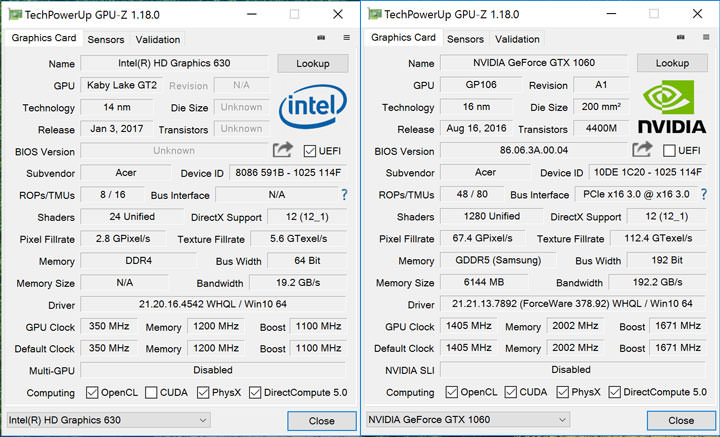This screenshot has height=437, width=720.
Task: Click the camera screenshot icon in Intel window
Action: tap(322, 38)
